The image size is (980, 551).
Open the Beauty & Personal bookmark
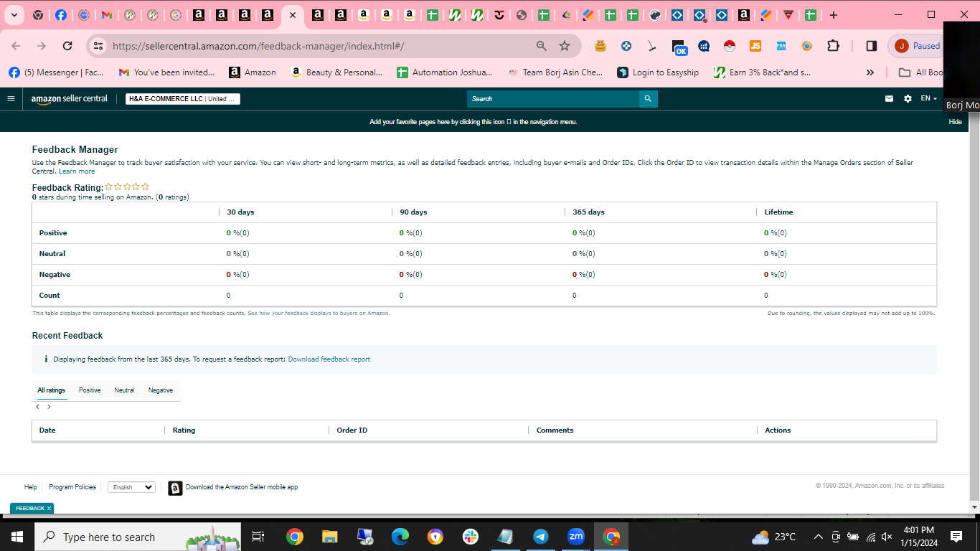(x=336, y=72)
